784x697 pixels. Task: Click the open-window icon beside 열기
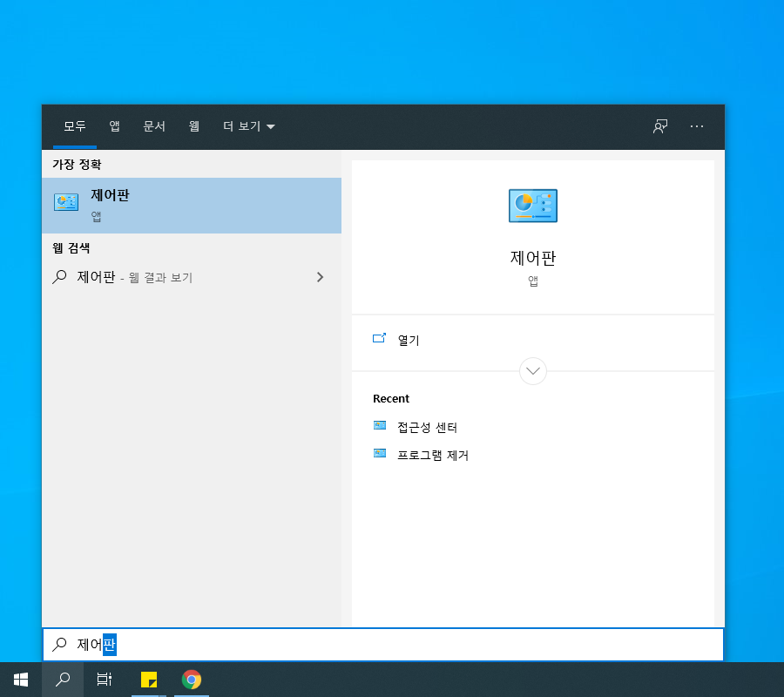click(x=380, y=339)
